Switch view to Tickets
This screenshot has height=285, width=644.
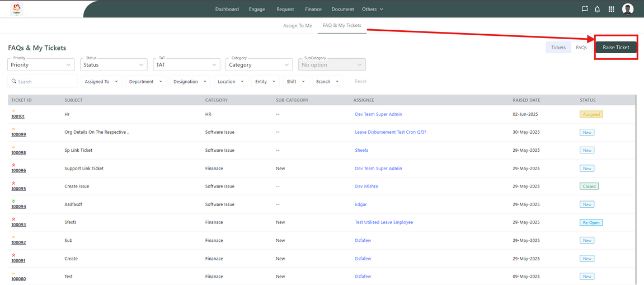coord(558,48)
